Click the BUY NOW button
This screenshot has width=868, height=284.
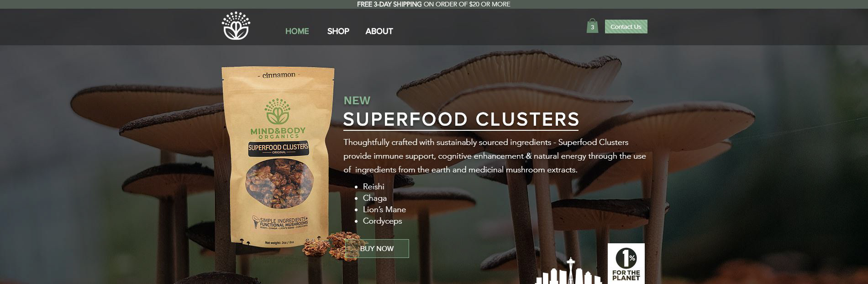[377, 248]
